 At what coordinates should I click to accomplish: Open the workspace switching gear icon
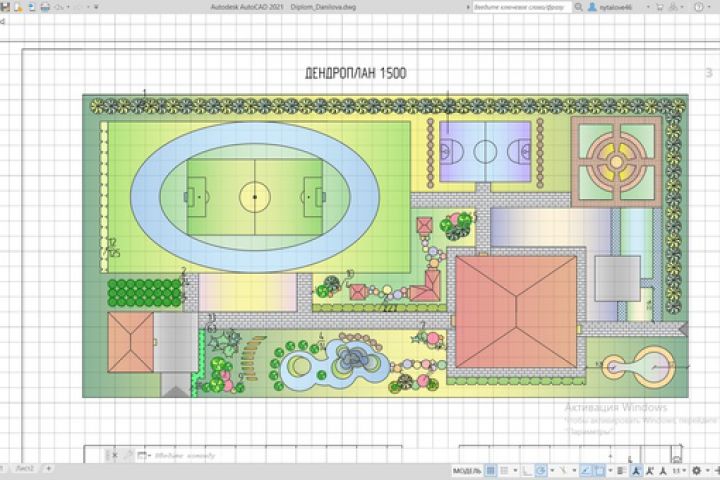(696, 470)
